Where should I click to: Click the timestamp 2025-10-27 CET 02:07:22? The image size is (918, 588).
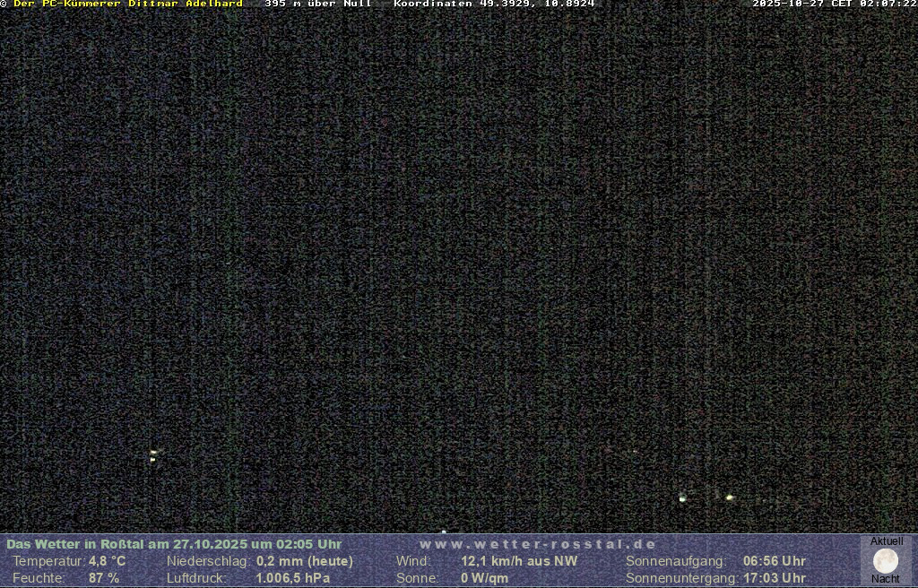(834, 4)
